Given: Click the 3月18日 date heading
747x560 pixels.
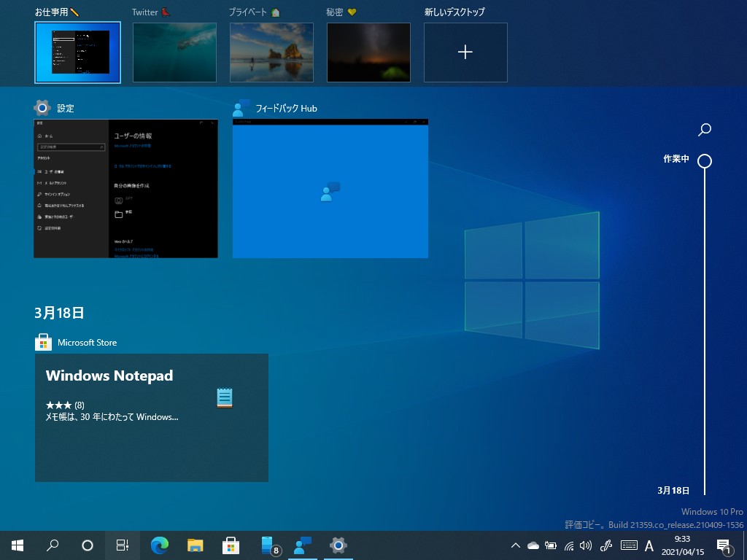Looking at the screenshot, I should pyautogui.click(x=59, y=313).
